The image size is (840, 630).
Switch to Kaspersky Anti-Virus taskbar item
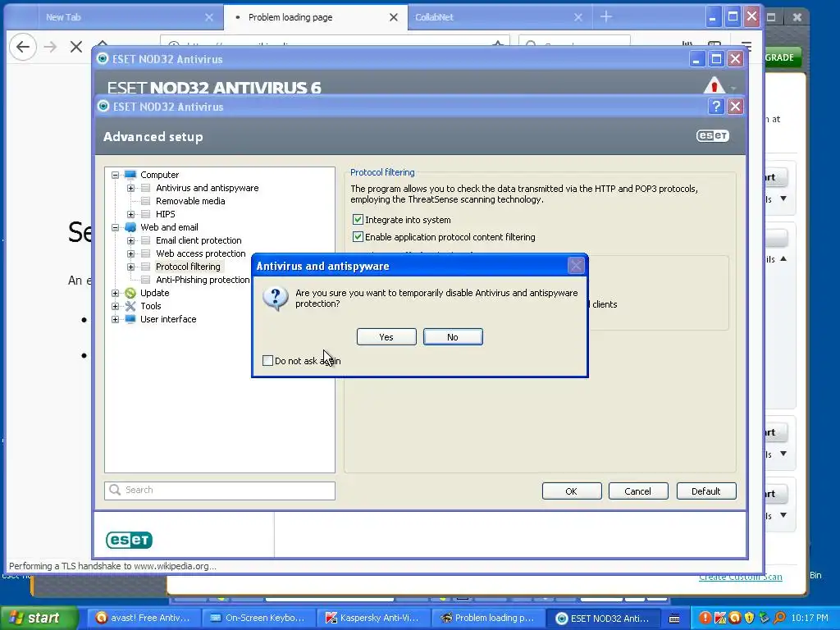(x=372, y=618)
